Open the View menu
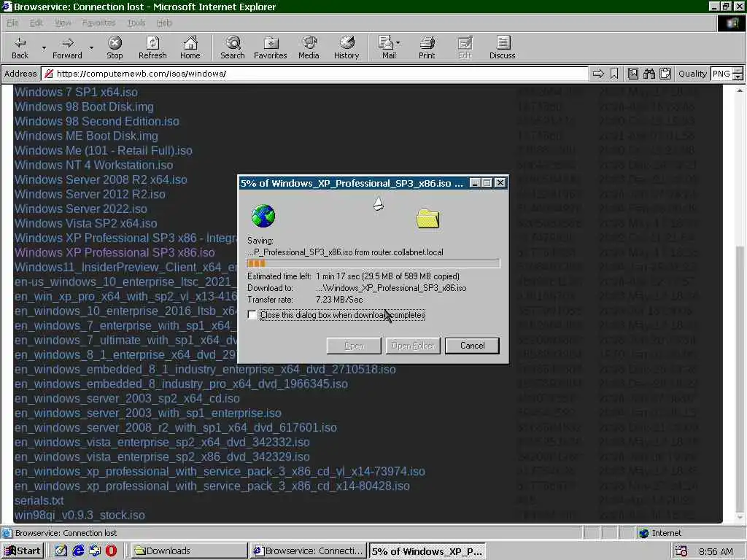This screenshot has height=560, width=747. tap(63, 23)
